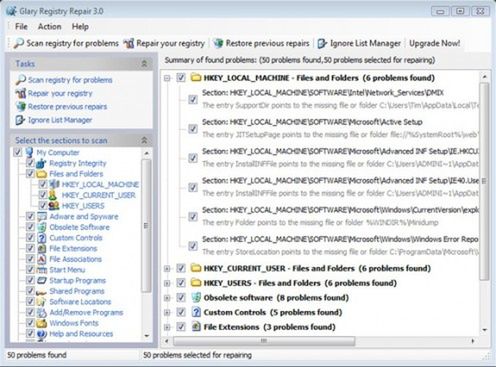Screen dimensions: 496x367
Task: Uncheck the Active Setup entry checkbox
Action: click(193, 129)
